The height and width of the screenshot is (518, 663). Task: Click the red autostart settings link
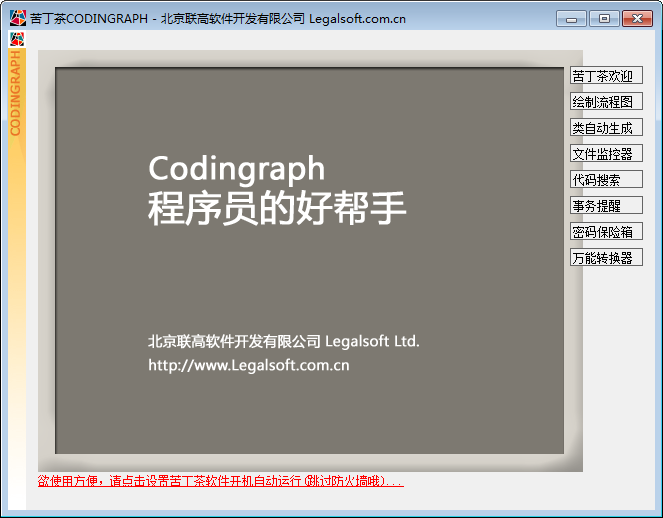221,481
